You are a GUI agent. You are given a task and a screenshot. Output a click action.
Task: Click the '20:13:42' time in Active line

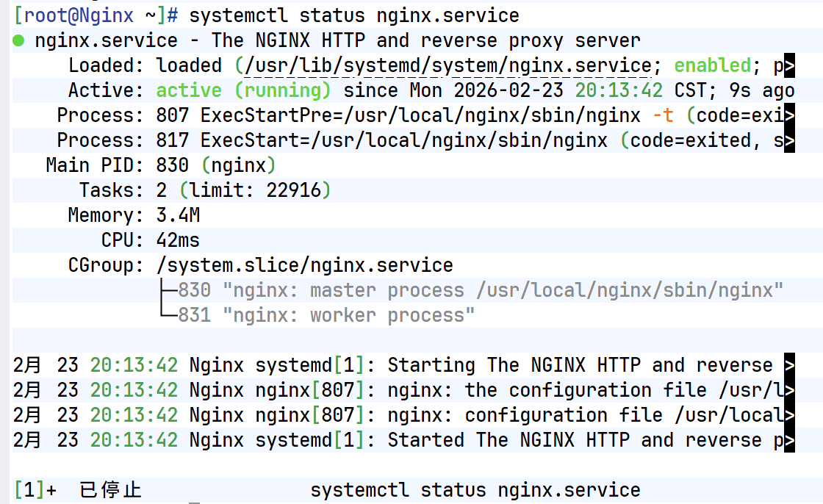pyautogui.click(x=619, y=90)
